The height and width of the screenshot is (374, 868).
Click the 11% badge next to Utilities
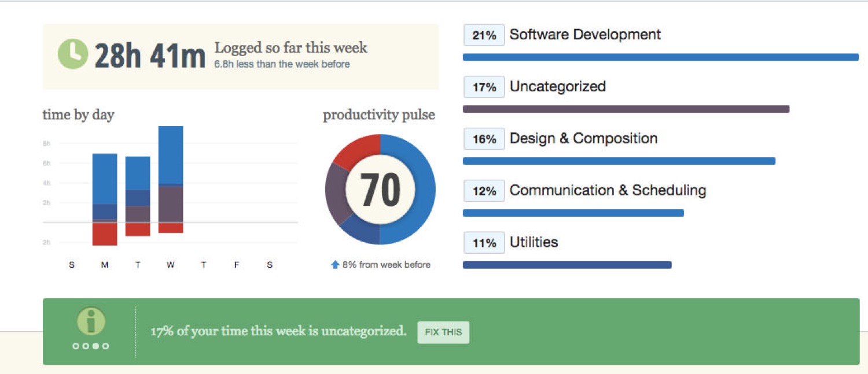coord(484,243)
